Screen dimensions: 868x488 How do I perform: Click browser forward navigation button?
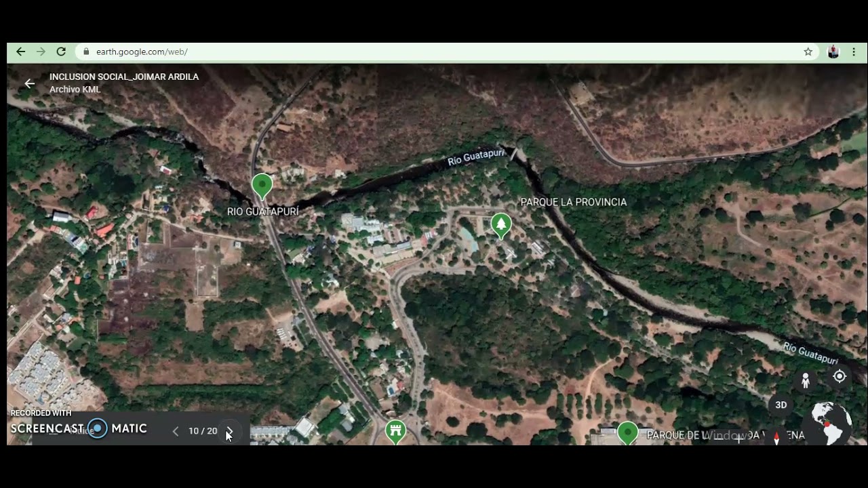[x=41, y=52]
